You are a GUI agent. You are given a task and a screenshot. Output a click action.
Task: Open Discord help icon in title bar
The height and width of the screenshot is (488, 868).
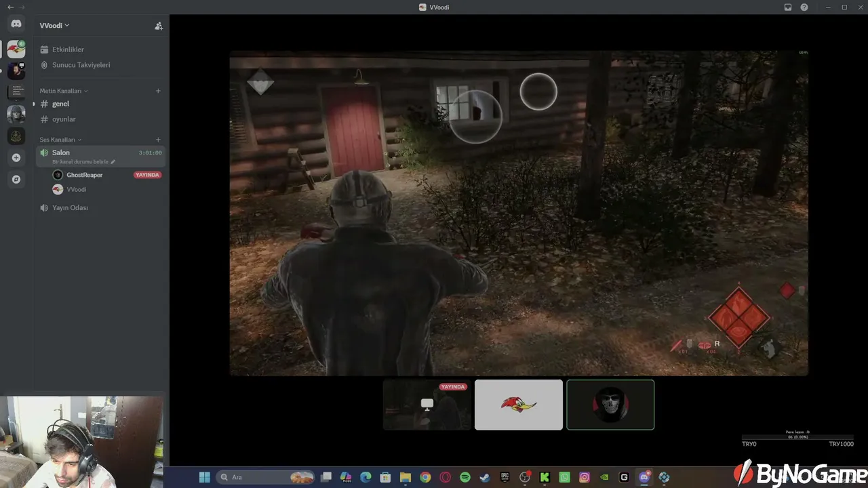[804, 7]
